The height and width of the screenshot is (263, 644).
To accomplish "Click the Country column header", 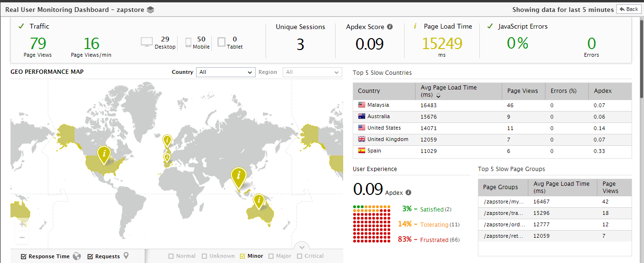I will point(384,91).
